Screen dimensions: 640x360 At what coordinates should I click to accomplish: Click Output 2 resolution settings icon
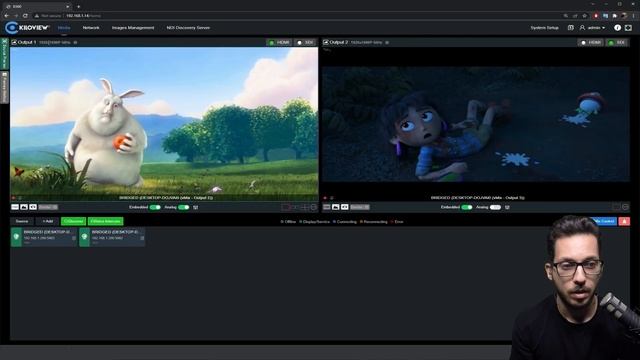click(x=387, y=42)
